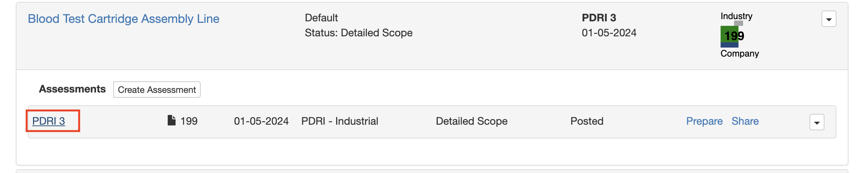Click the 01-05-2024 date in assessment row
Image resolution: width=868 pixels, height=173 pixels.
tap(261, 121)
